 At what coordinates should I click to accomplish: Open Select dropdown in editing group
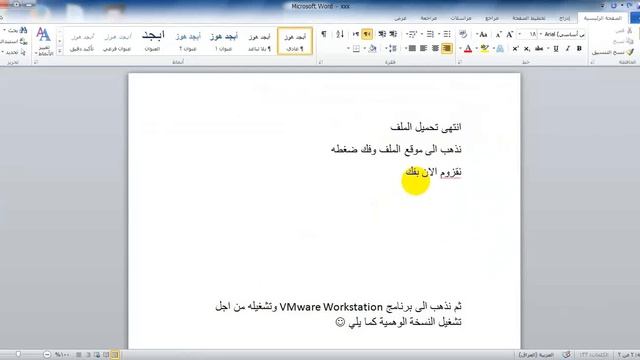click(14, 52)
